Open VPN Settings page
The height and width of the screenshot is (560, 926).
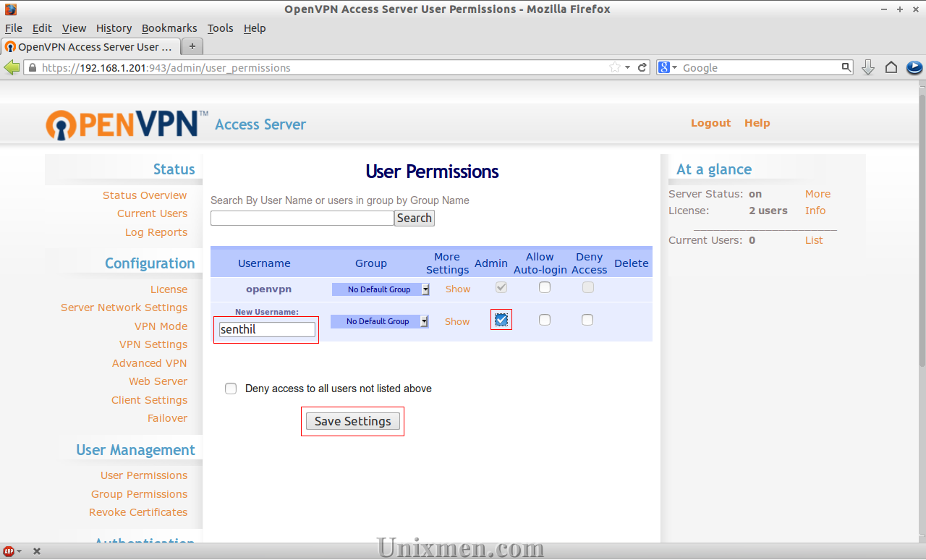(x=153, y=344)
